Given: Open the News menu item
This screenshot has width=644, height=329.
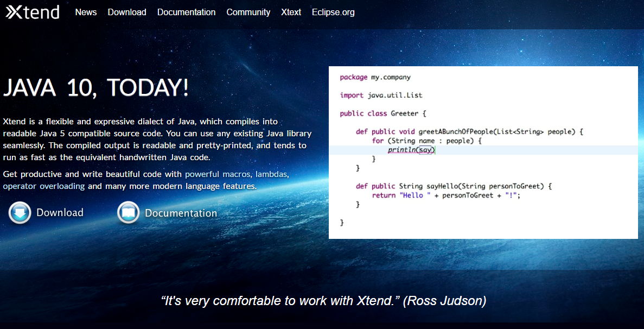Looking at the screenshot, I should (86, 12).
